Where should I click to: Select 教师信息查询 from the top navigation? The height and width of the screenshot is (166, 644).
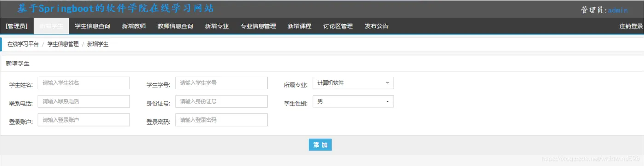tap(175, 26)
